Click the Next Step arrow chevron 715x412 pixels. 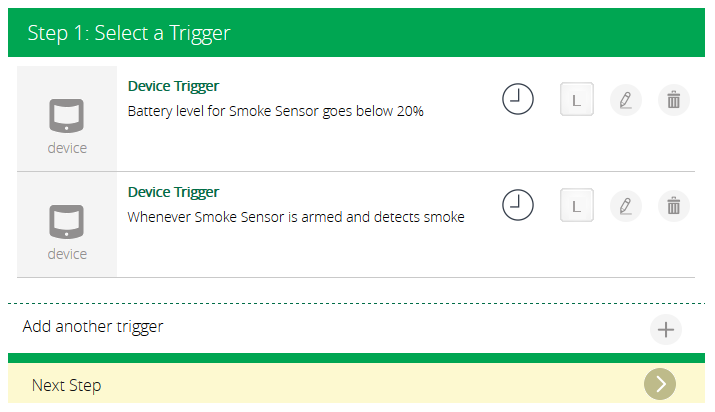(660, 384)
